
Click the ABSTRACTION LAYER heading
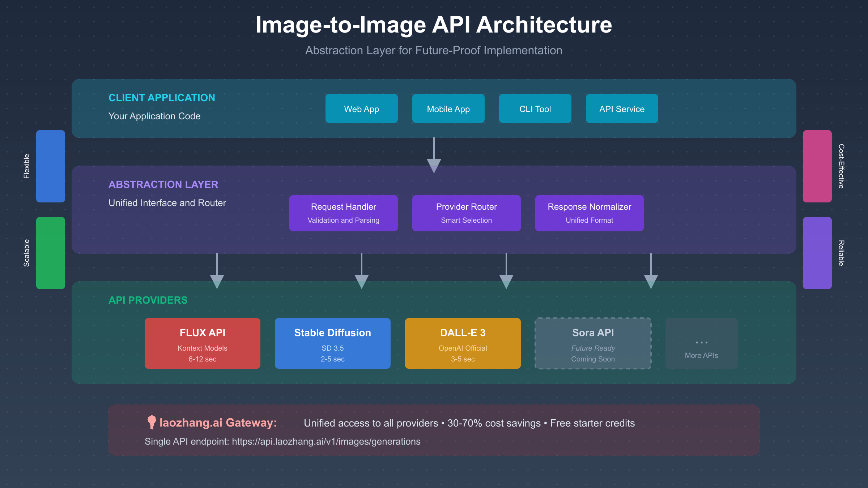click(x=163, y=184)
